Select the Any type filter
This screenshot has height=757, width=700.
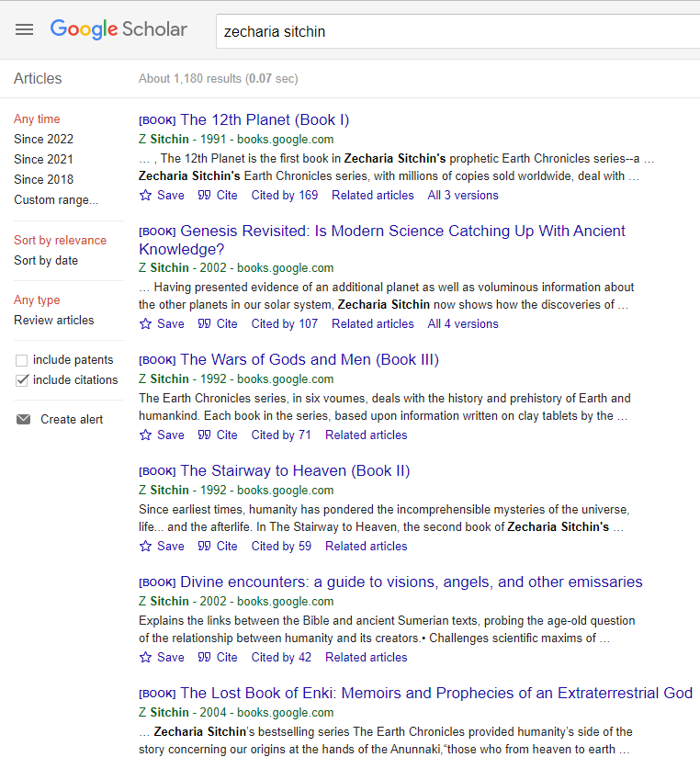pos(37,299)
